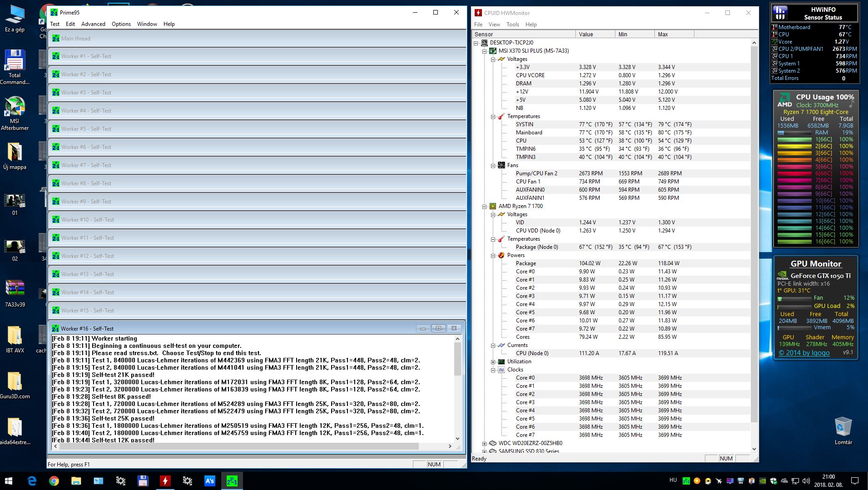Click the HWMonitor sensor list vertical scrollbar

[754, 246]
